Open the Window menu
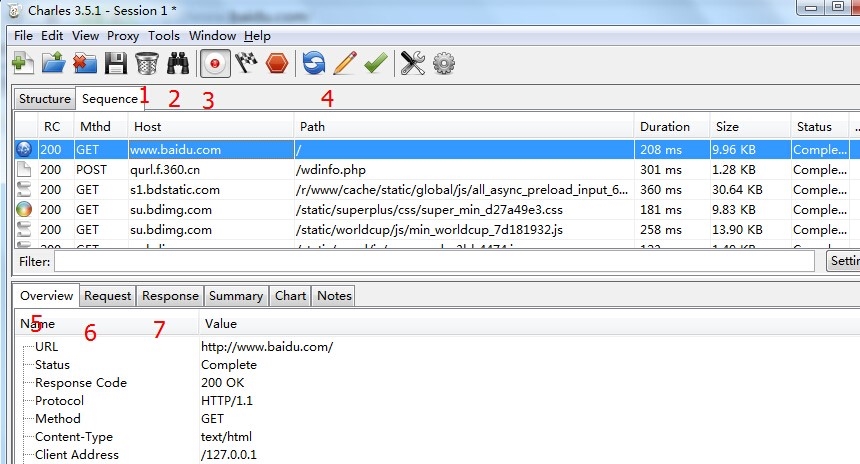 pyautogui.click(x=212, y=36)
